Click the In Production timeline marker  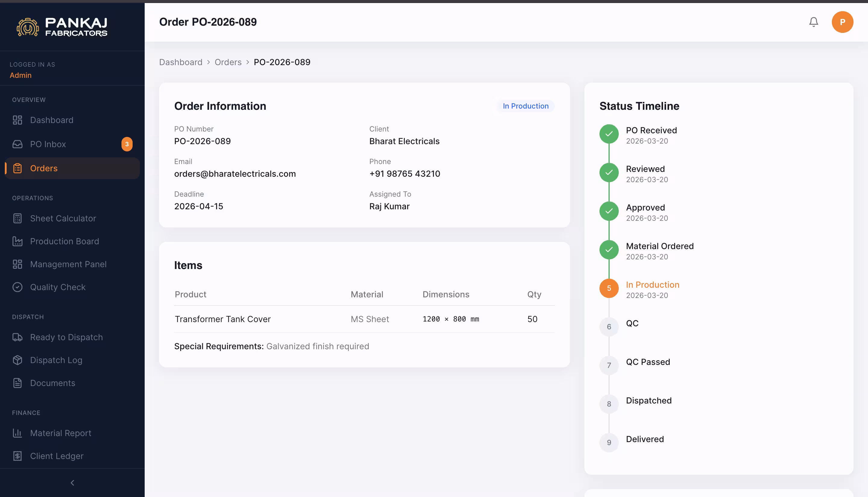[x=609, y=288]
